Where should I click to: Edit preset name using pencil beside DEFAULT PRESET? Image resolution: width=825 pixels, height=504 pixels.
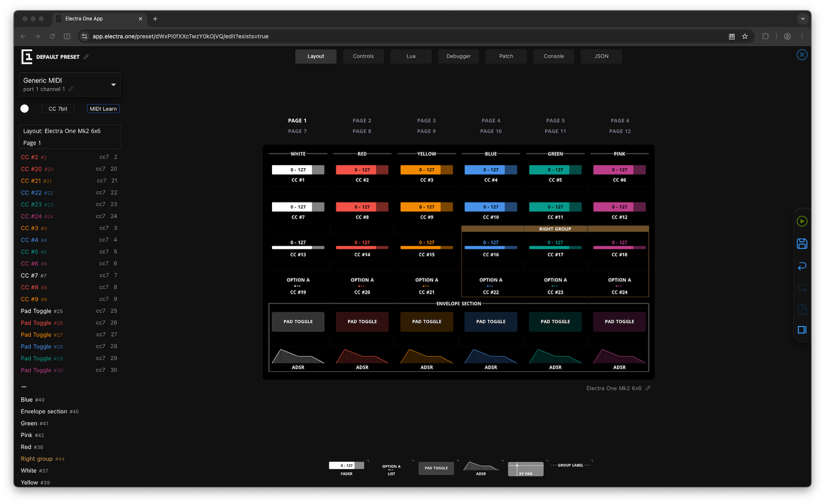coord(86,57)
